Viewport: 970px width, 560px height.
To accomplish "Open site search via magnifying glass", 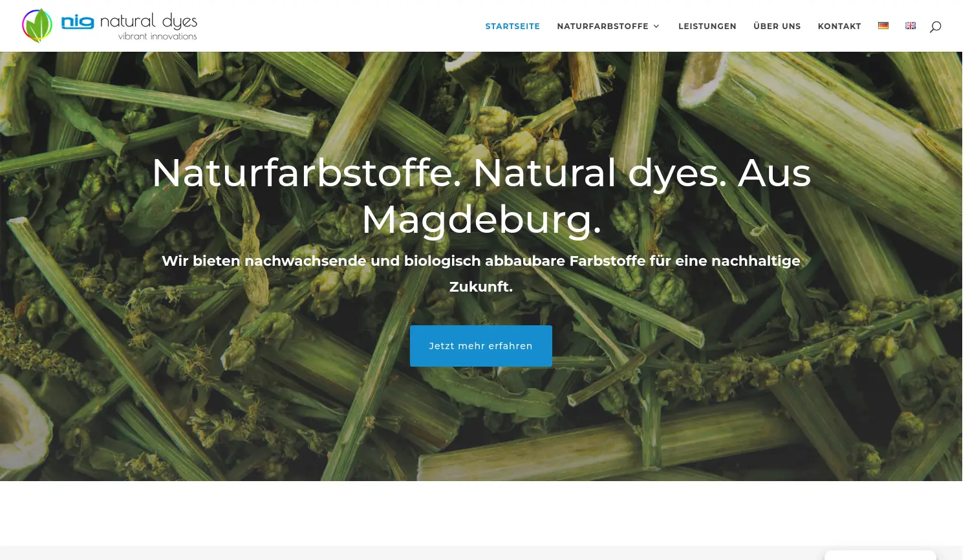I will [936, 26].
